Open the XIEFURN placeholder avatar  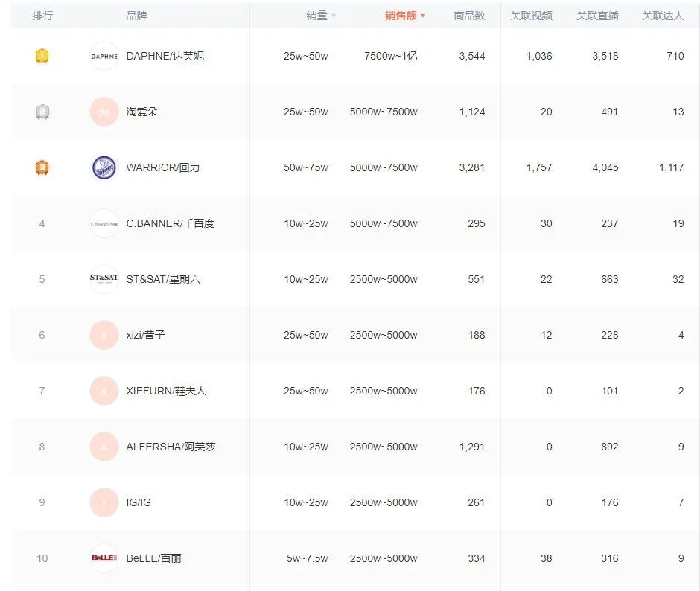tap(104, 391)
